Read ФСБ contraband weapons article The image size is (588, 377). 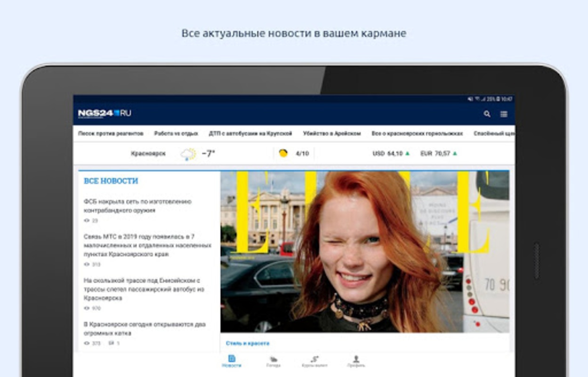(x=137, y=206)
